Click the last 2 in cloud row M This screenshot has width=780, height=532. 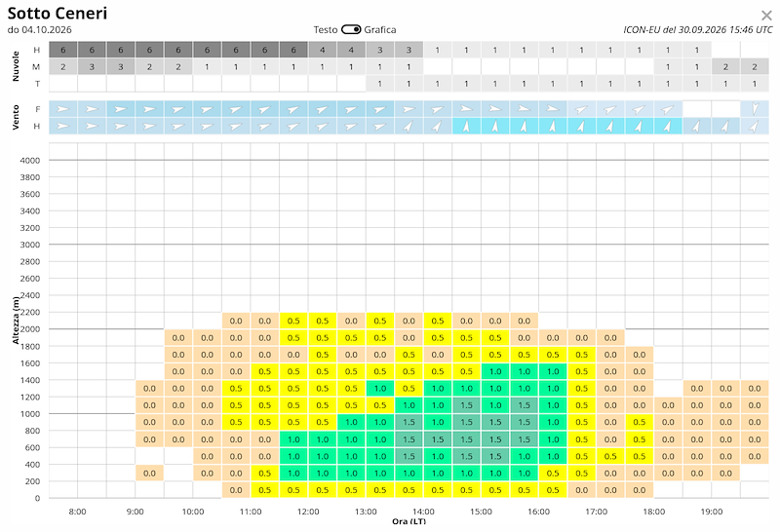[x=755, y=66]
